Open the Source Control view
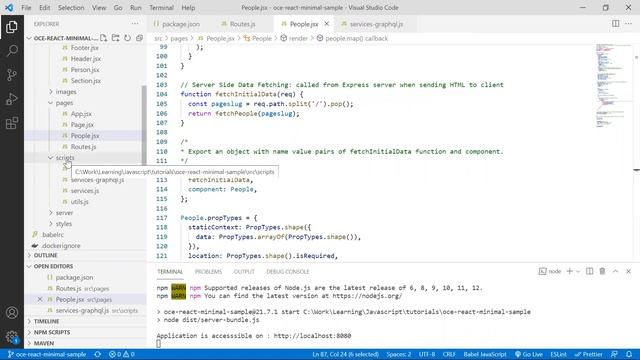Viewport: 640px width, 360px height. (x=12, y=75)
